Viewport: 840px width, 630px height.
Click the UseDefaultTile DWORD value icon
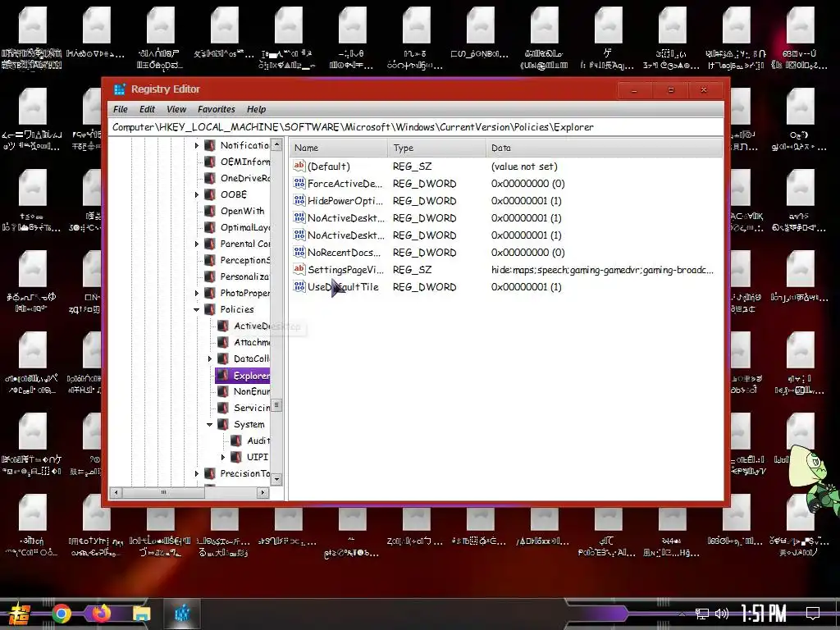click(299, 286)
